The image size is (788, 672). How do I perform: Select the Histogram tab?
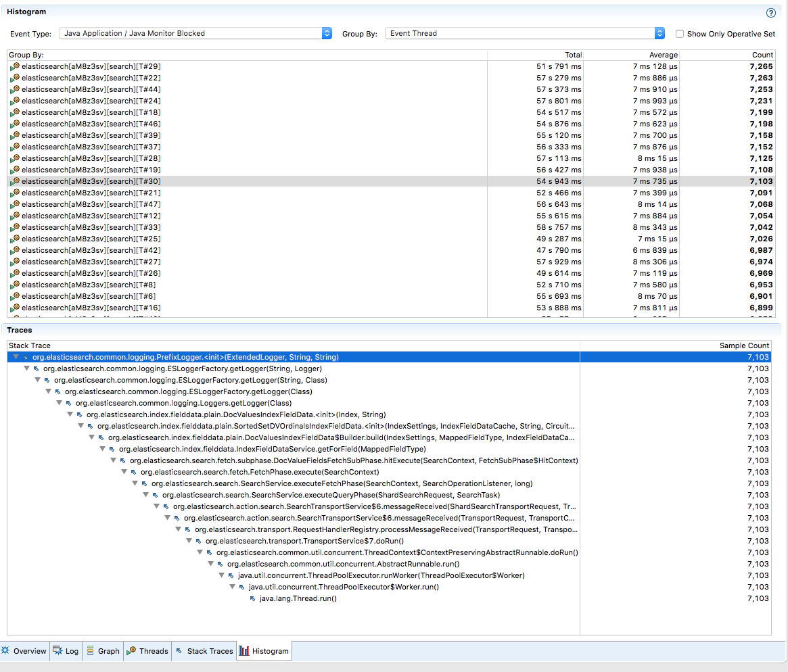(264, 651)
